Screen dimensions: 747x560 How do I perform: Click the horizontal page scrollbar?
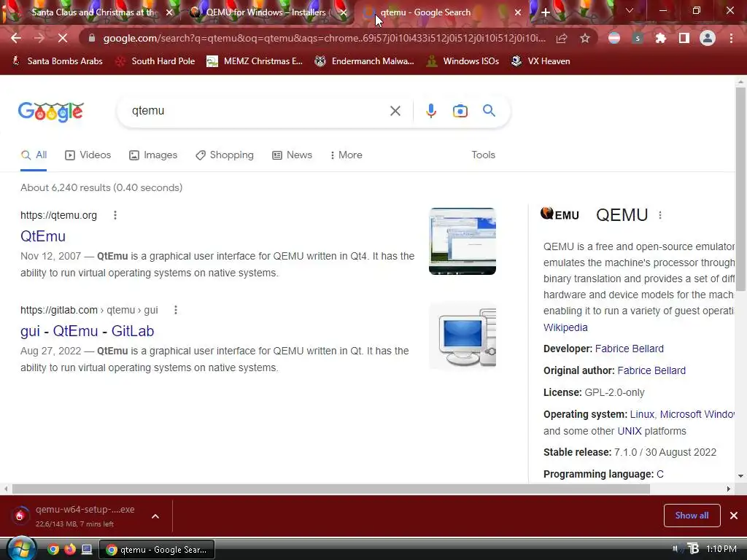click(x=331, y=489)
